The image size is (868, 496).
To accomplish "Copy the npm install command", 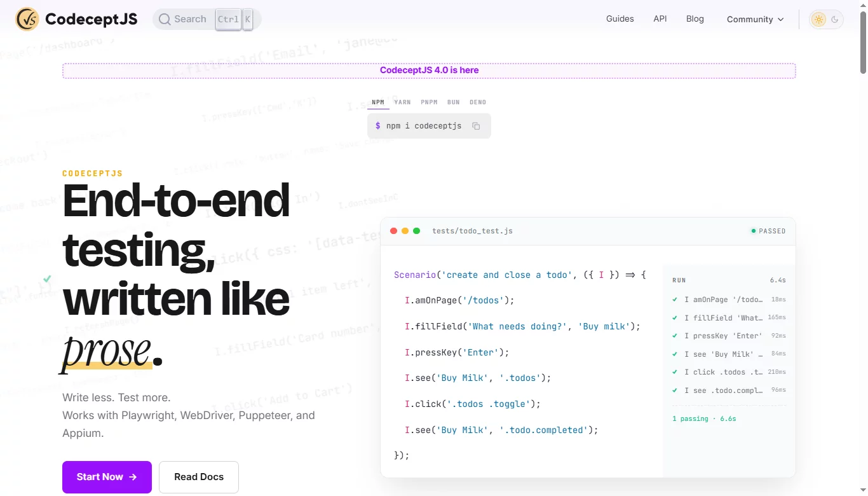I will point(476,126).
